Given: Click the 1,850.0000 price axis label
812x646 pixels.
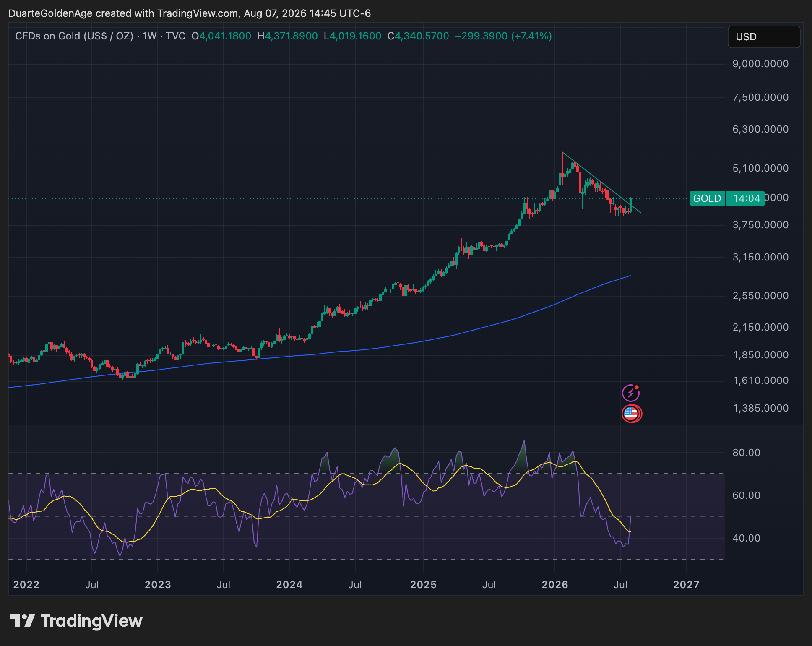Looking at the screenshot, I should pyautogui.click(x=760, y=355).
